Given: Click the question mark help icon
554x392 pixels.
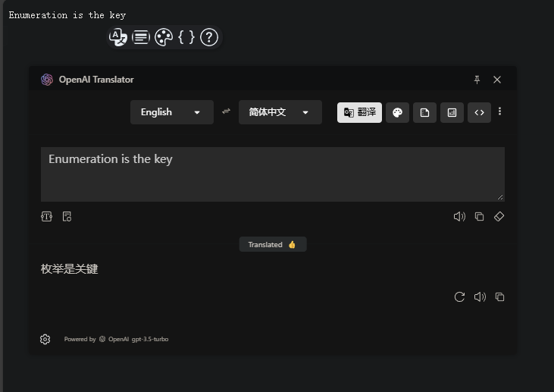Looking at the screenshot, I should tap(209, 37).
